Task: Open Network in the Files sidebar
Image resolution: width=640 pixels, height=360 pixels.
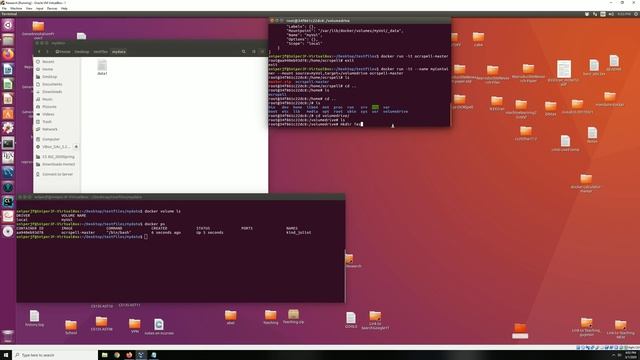Action: (57, 129)
